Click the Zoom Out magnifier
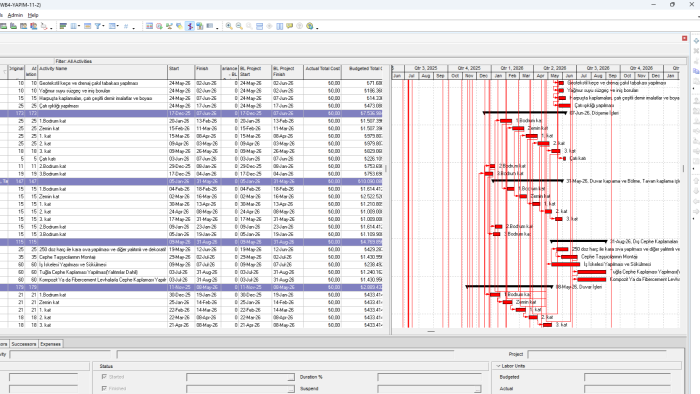 click(x=239, y=26)
